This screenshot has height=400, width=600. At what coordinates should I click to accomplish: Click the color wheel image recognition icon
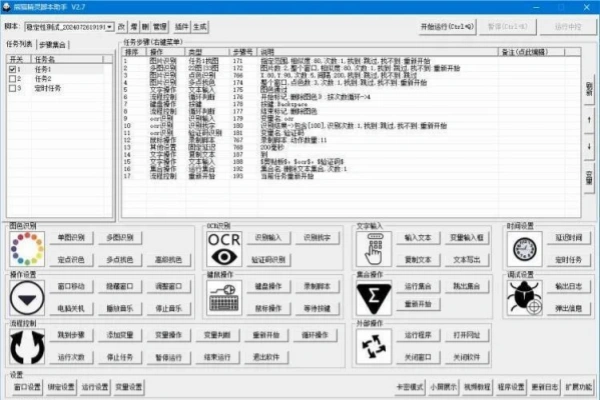tap(27, 247)
